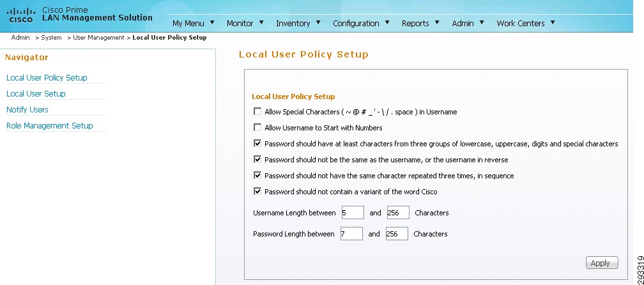Expand the Monitor menu arrow

pos(261,22)
